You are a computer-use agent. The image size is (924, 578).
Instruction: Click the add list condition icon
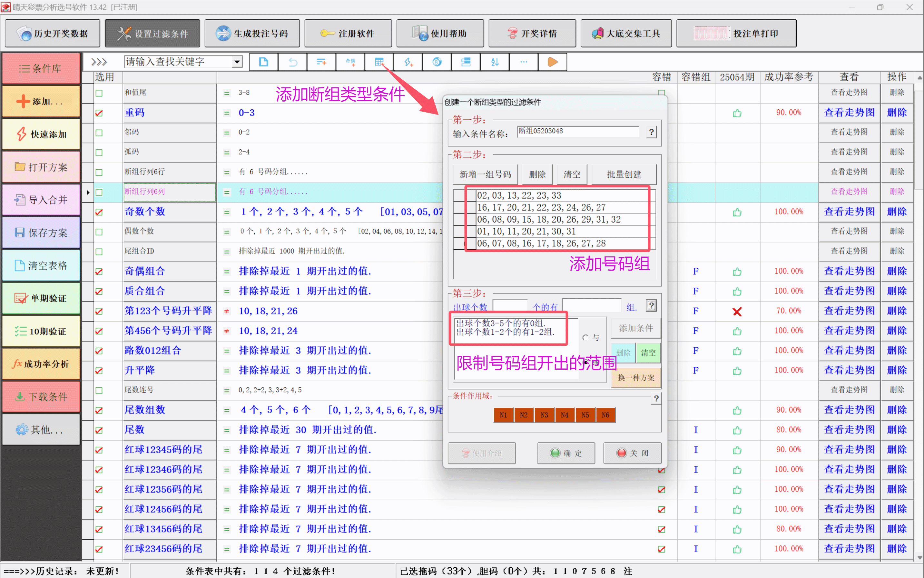[x=321, y=62]
